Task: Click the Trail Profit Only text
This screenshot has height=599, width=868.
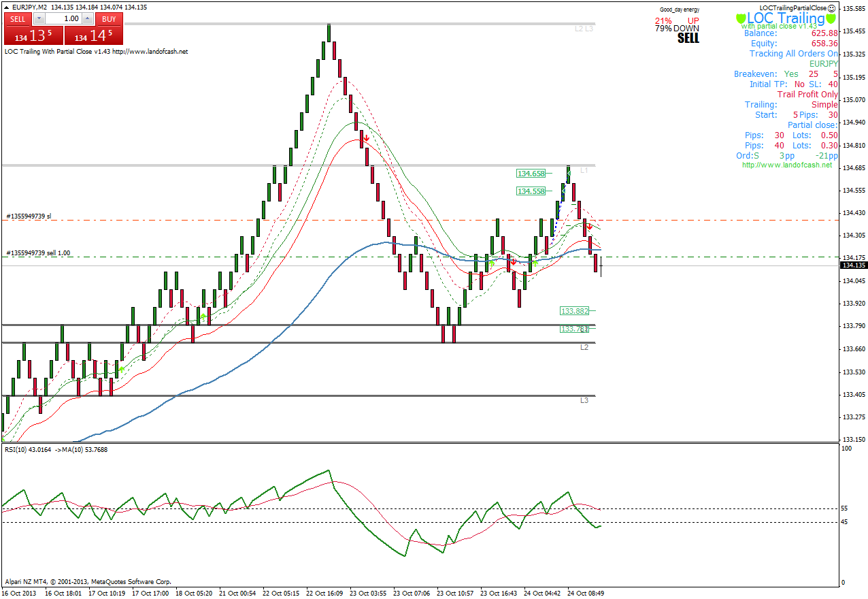Action: click(x=808, y=95)
